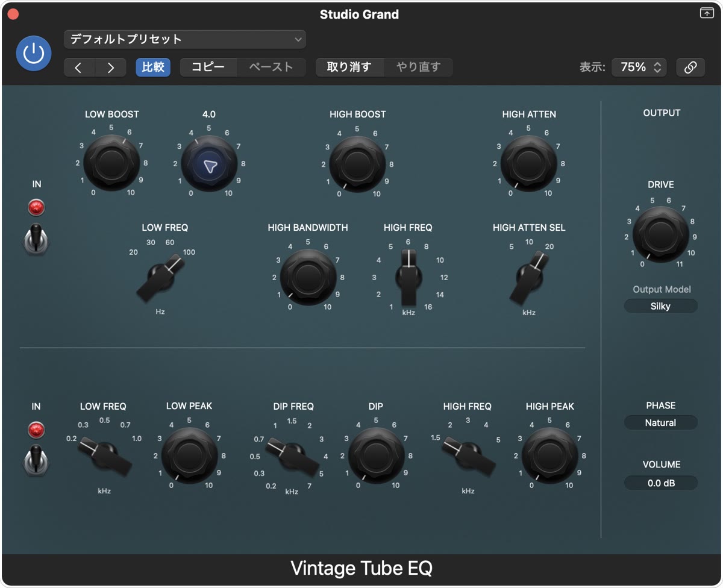Click the 20 mark on HIGH ATTEN SEL
The height and width of the screenshot is (588, 723).
point(549,246)
